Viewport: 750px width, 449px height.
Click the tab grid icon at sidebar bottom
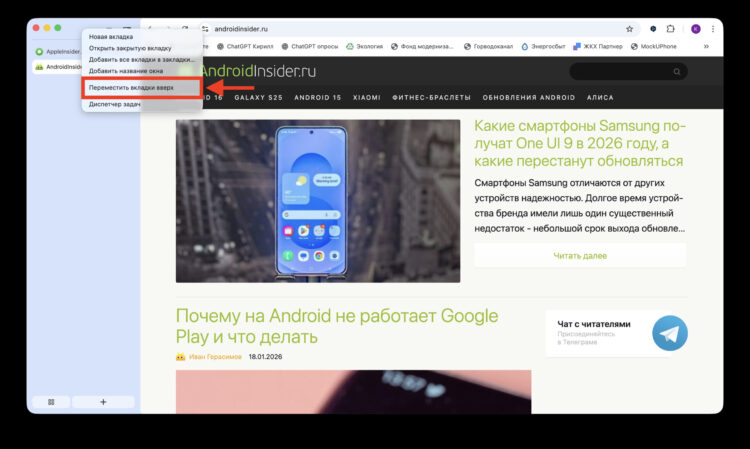click(51, 402)
